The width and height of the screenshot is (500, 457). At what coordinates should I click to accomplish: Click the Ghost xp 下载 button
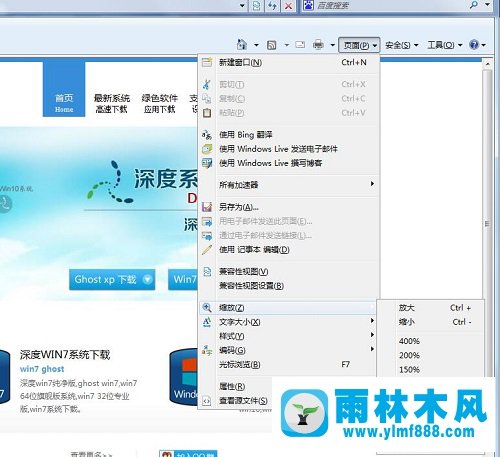(x=112, y=279)
